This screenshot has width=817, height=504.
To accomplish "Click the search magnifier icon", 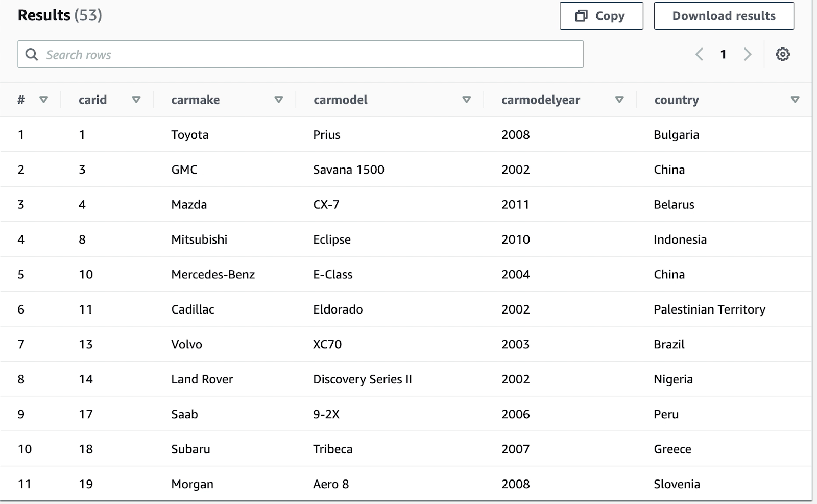I will click(x=32, y=54).
